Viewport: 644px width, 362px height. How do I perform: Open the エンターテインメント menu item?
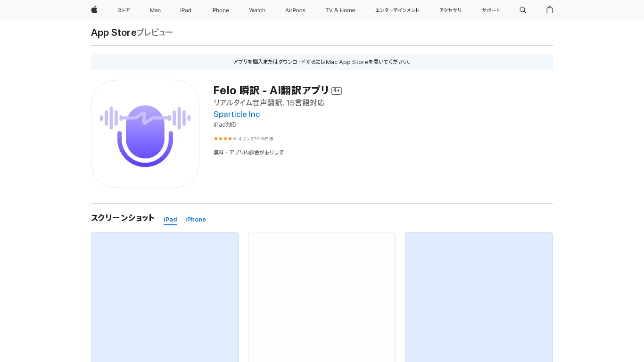397,10
